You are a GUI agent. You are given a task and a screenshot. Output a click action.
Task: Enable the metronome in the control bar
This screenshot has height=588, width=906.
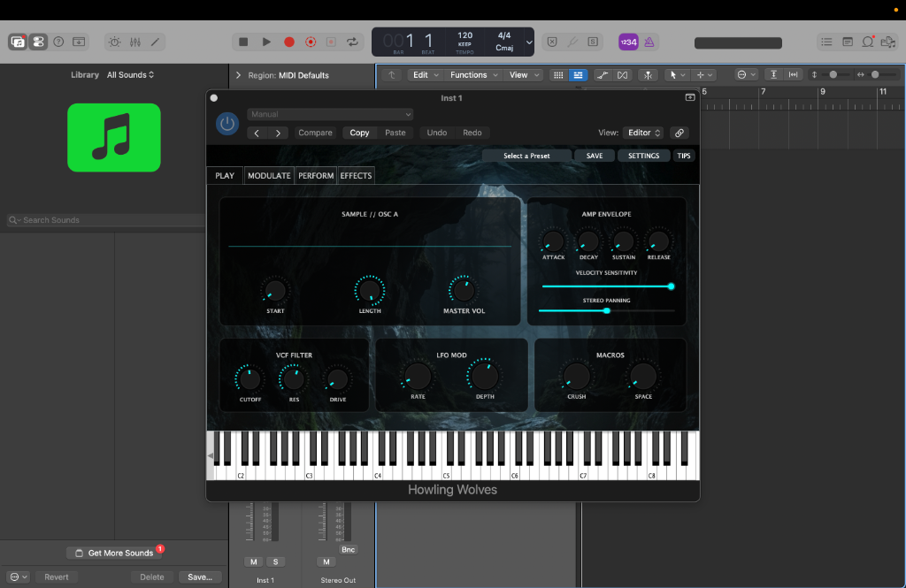649,42
